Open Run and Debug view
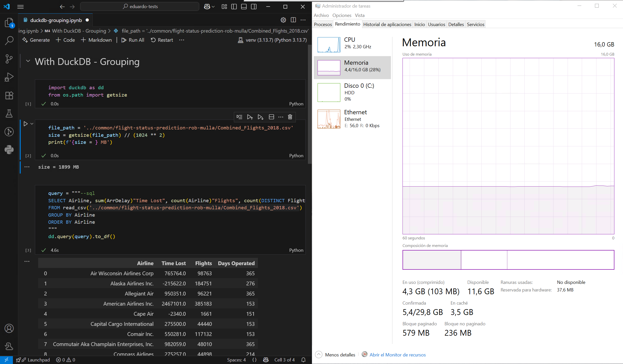The image size is (623, 364). pyautogui.click(x=9, y=77)
